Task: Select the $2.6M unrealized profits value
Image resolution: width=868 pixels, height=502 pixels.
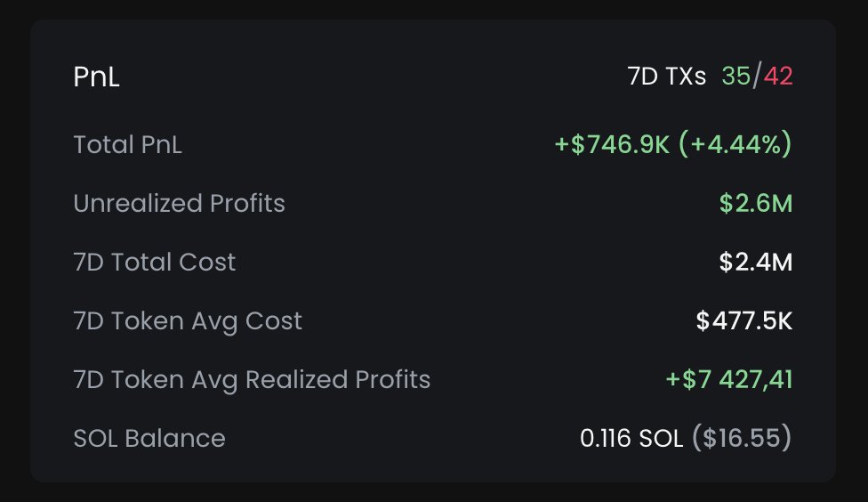Action: tap(755, 203)
